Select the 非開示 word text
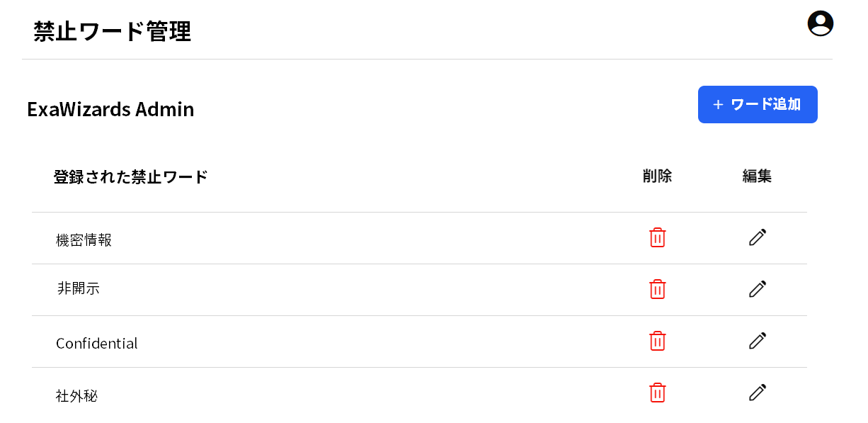Image resolution: width=868 pixels, height=423 pixels. point(78,288)
